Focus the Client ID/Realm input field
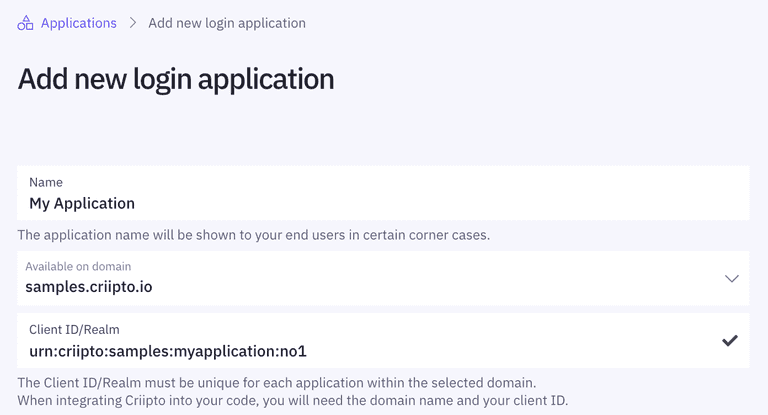 click(383, 341)
